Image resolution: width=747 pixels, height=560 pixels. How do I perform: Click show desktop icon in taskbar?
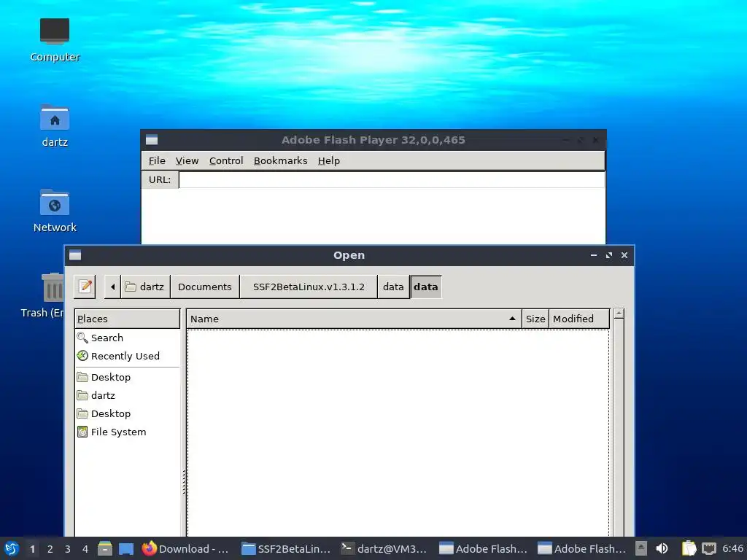(x=126, y=548)
